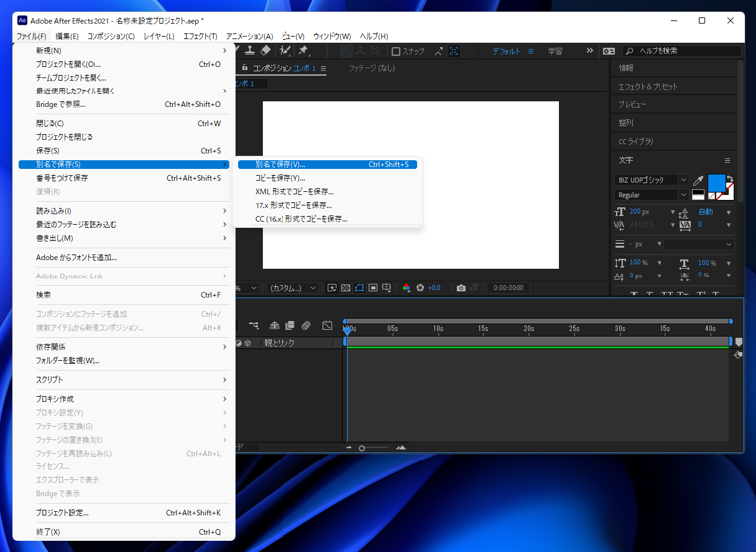Open the コンポジション(C) menu

pyautogui.click(x=110, y=36)
